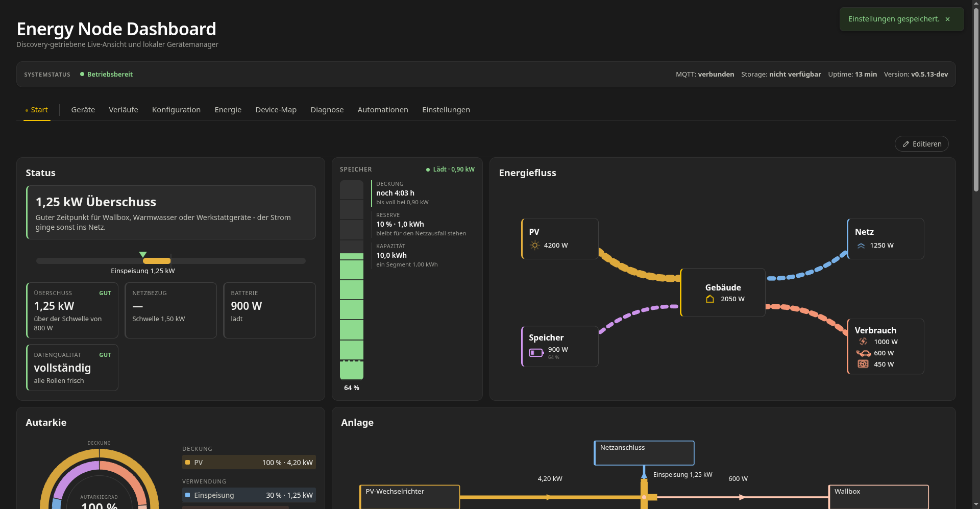
Task: Click the Energy Node Dashboard title
Action: [116, 29]
